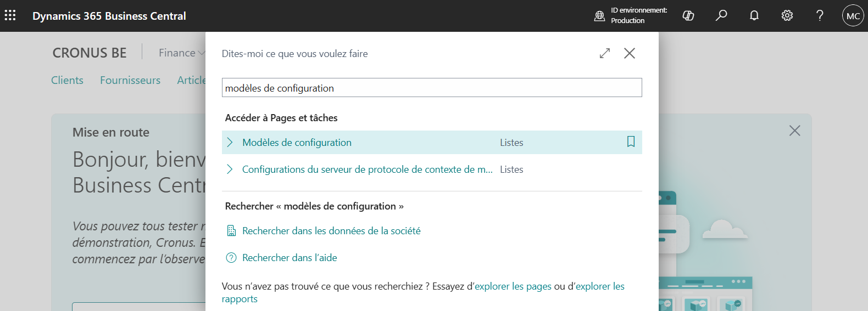Click the Mise en route heading
This screenshot has height=311, width=868.
(x=111, y=132)
